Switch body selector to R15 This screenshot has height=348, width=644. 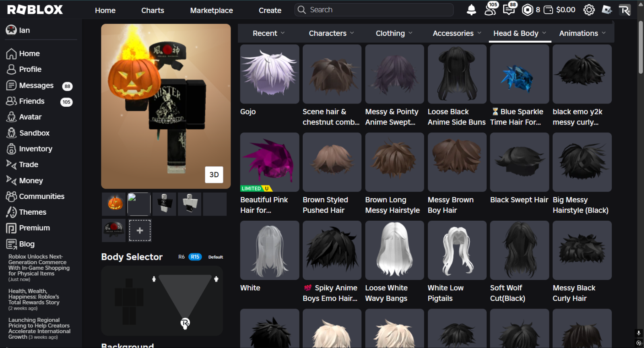point(195,257)
